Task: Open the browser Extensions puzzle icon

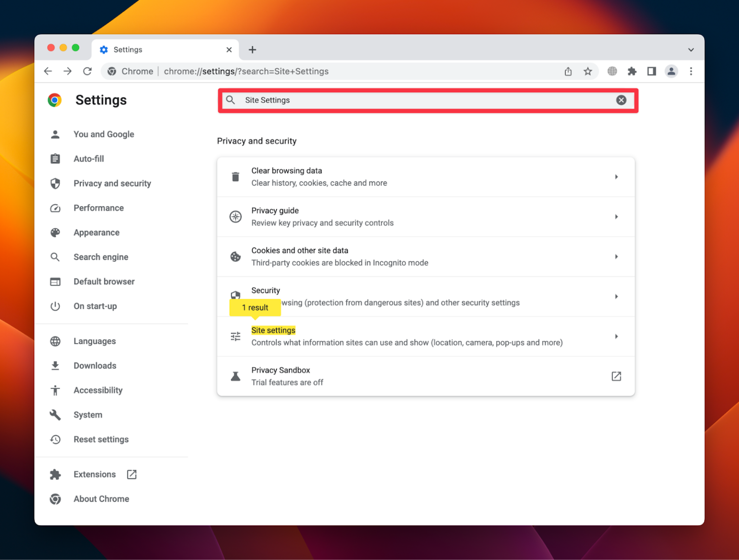Action: (x=632, y=71)
